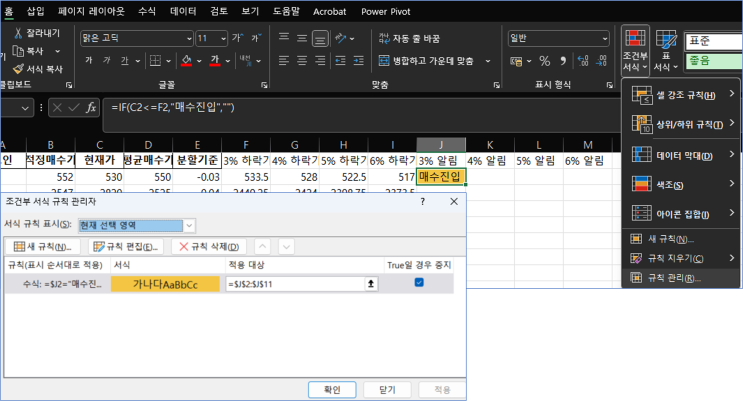Open the number format dropdown (일반)
The height and width of the screenshot is (401, 743).
point(605,38)
